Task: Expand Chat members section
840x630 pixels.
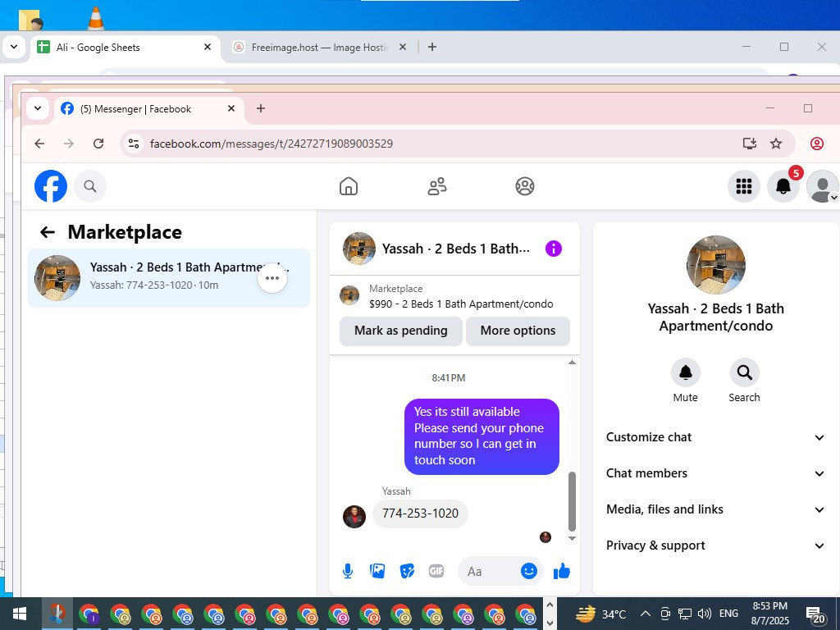Action: click(x=715, y=473)
